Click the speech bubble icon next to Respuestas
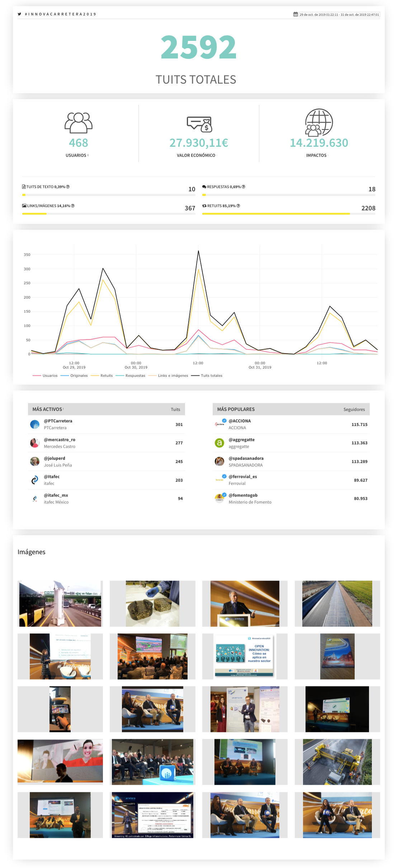The height and width of the screenshot is (868, 402). tap(204, 187)
